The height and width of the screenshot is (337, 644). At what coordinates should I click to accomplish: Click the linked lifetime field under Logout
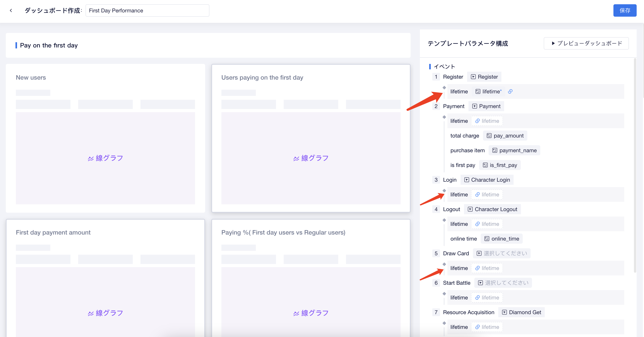pos(487,224)
